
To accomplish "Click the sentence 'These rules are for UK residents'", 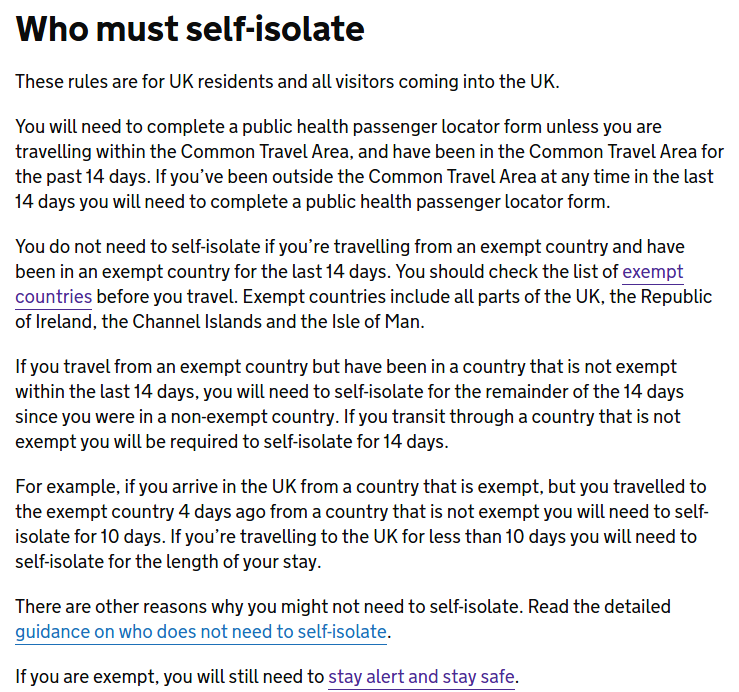I will point(287,82).
